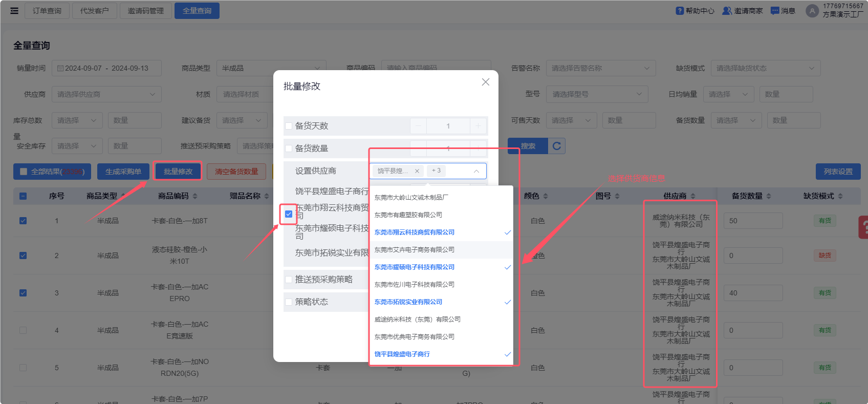
Task: Enable the 备货天数 checkbox in dialog
Action: pyautogui.click(x=289, y=126)
